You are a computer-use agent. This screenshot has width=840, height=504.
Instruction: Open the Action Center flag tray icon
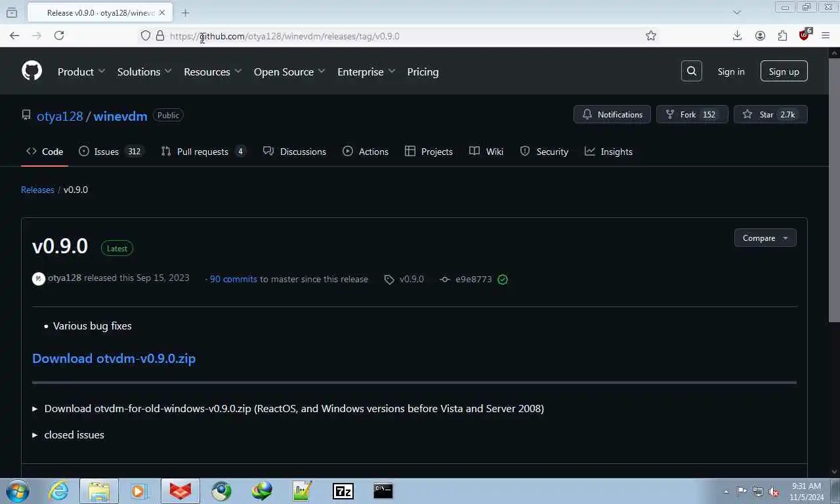[742, 492]
